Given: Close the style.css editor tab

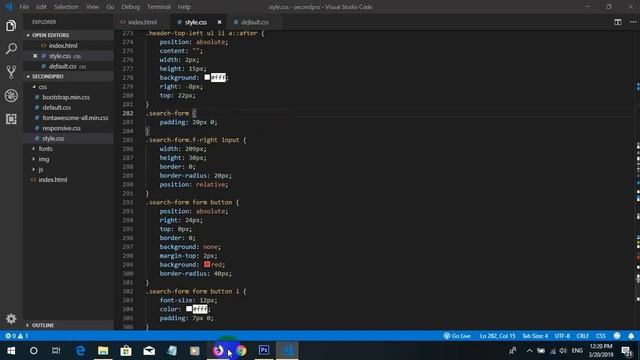Looking at the screenshot, I should pyautogui.click(x=219, y=22).
